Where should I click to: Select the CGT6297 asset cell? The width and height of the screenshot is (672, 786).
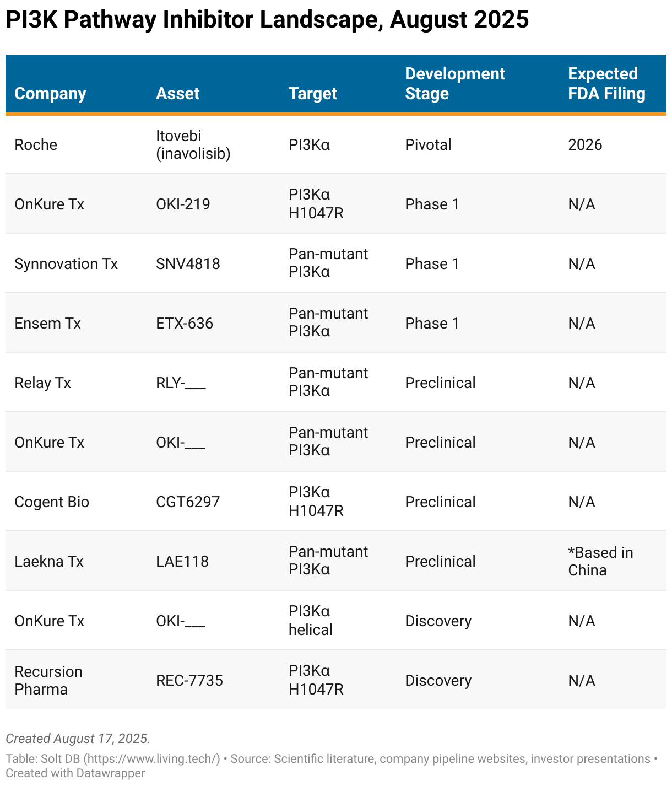(x=188, y=502)
